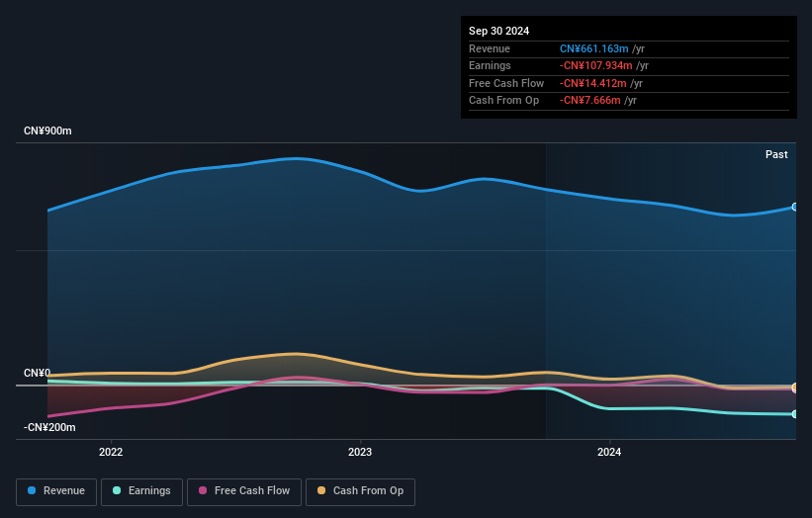
Task: Click the 2022 x-axis label
Action: [x=111, y=453]
